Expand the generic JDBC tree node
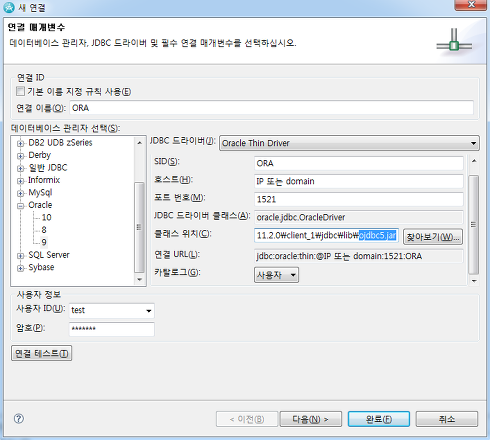The height and width of the screenshot is (440, 490). 21,168
